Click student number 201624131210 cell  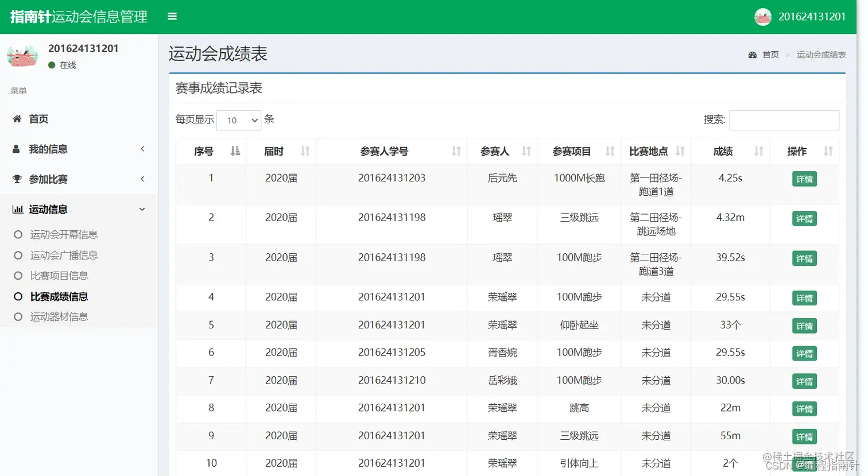(x=392, y=380)
